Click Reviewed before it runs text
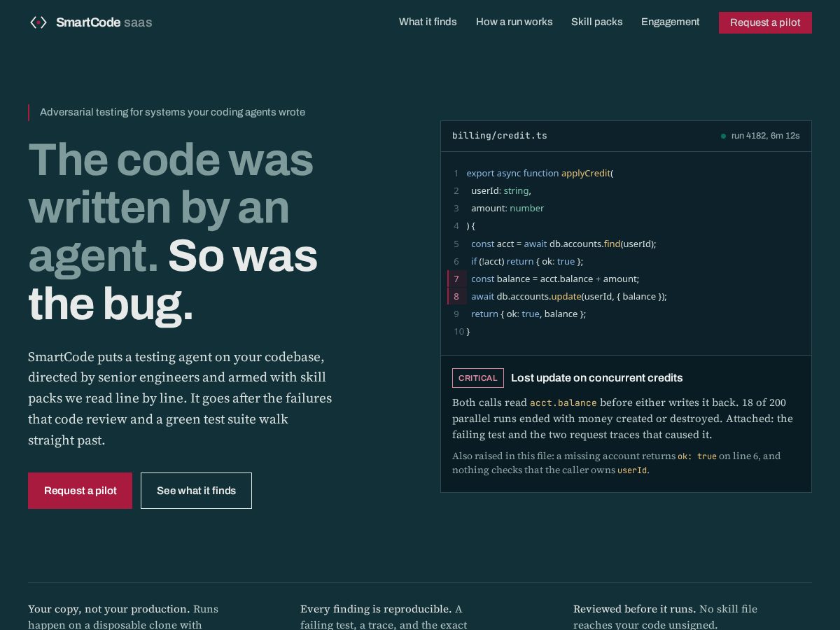840x630 pixels. tap(634, 609)
